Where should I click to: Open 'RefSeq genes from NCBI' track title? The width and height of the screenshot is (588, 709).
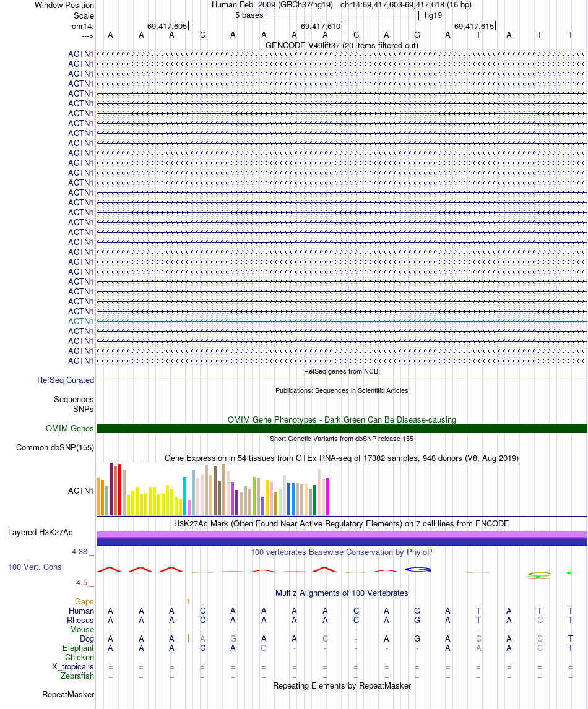pyautogui.click(x=342, y=371)
